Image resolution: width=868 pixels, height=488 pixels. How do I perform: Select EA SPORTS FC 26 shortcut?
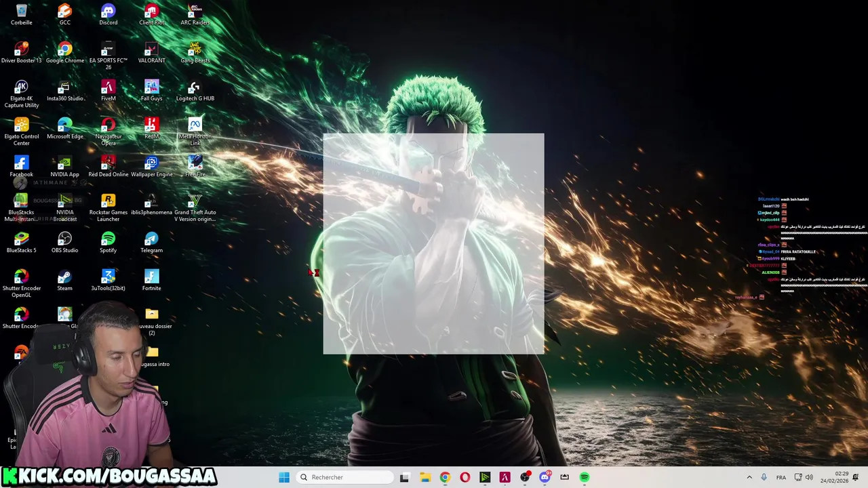tap(108, 56)
